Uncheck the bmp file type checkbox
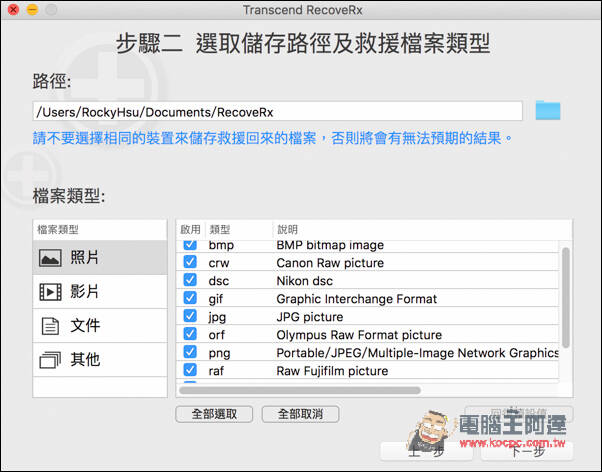The height and width of the screenshot is (472, 602). (x=190, y=245)
